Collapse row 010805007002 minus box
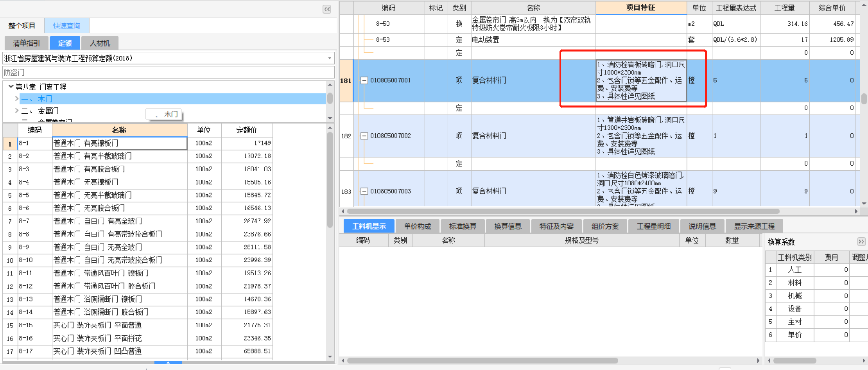 (x=364, y=136)
